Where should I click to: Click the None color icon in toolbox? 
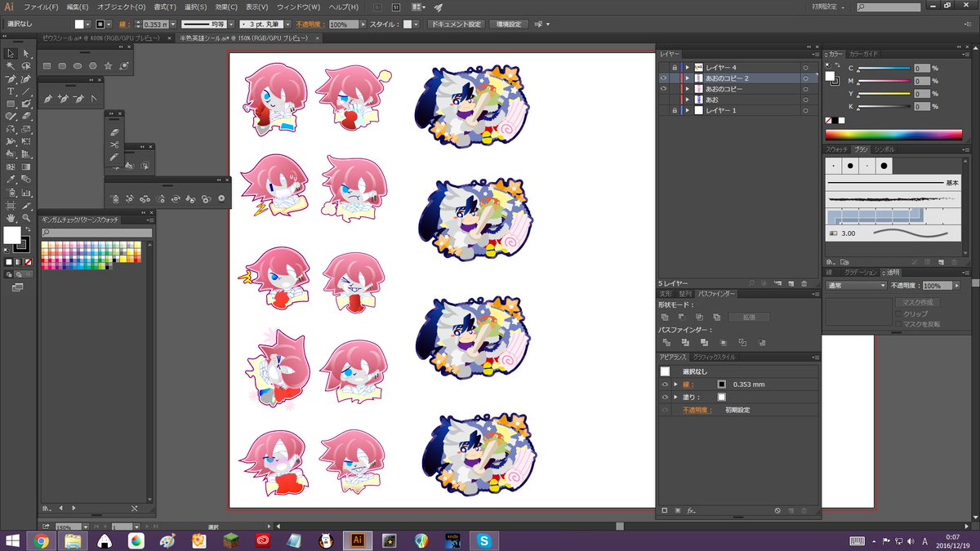[29, 262]
